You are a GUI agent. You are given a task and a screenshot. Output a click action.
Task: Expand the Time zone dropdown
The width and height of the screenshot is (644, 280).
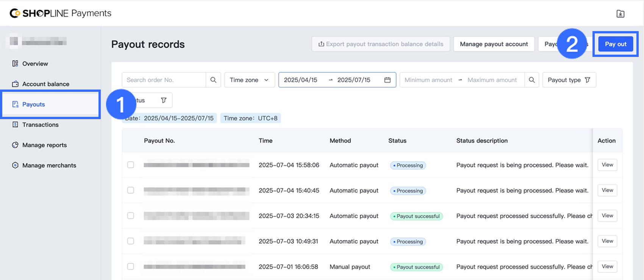[x=249, y=80]
